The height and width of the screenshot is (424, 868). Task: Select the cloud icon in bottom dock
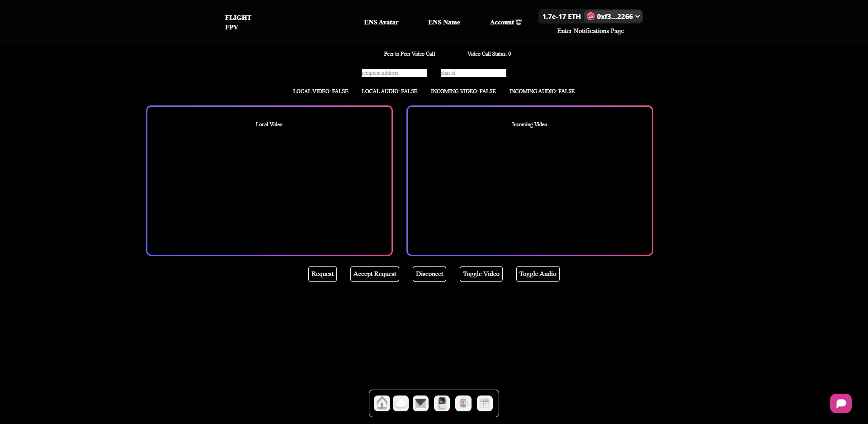(401, 403)
